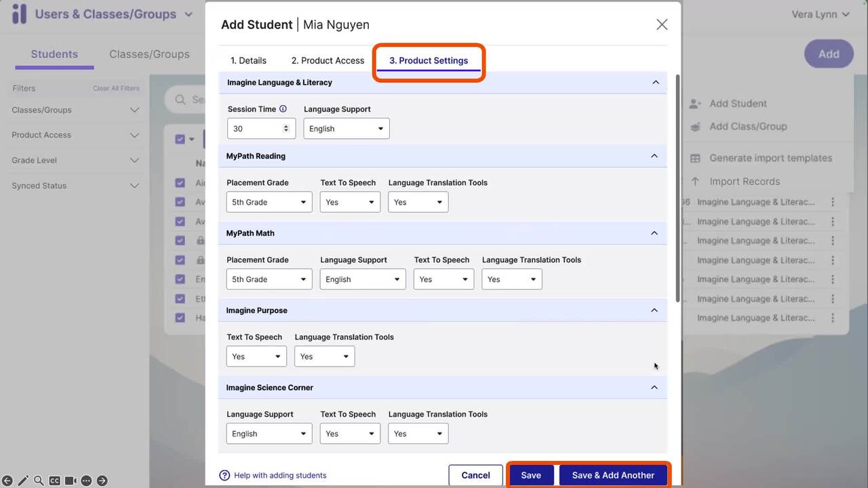Switch to the 2. Product Access tab
Screen dimensions: 868x488
tap(328, 60)
